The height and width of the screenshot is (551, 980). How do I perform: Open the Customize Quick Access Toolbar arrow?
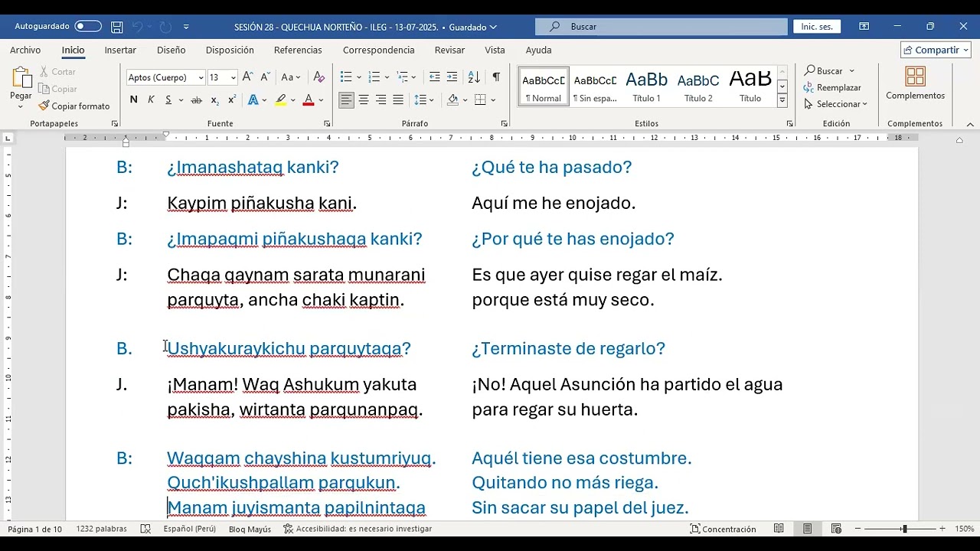[x=186, y=27]
